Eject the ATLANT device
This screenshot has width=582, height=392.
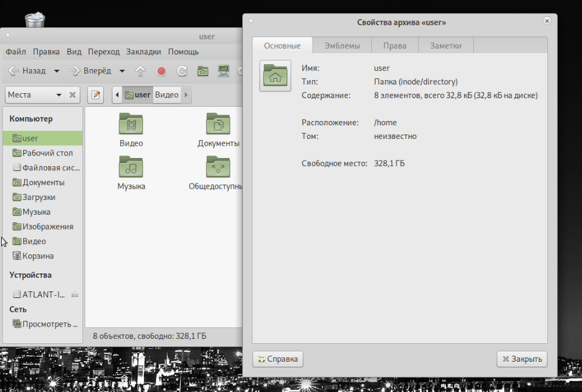[75, 294]
